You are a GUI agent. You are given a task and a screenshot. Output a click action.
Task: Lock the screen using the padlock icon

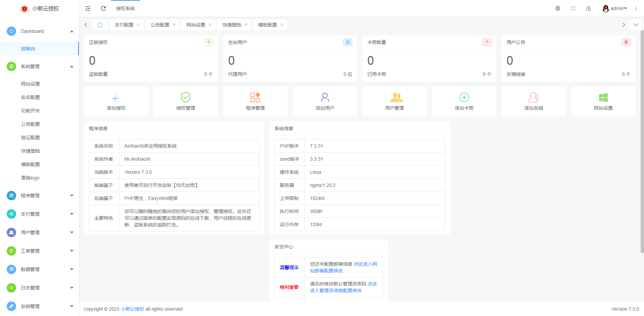click(x=589, y=8)
